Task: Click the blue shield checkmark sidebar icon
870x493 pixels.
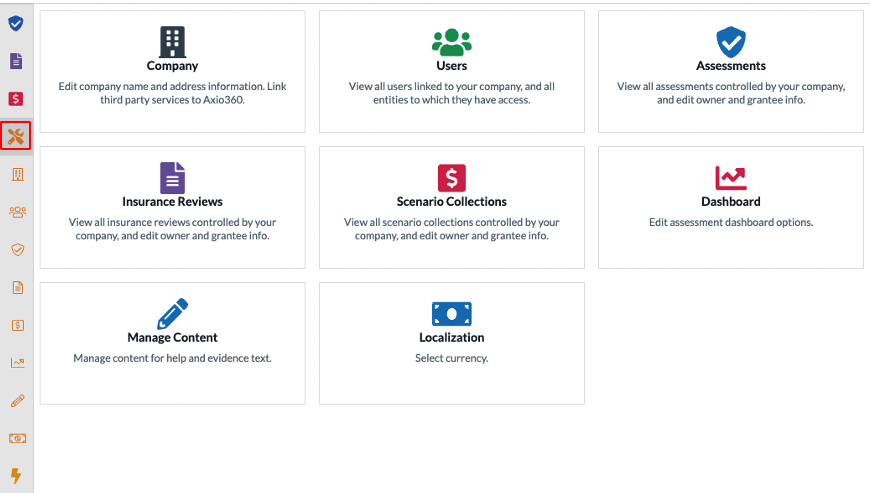Action: [16, 23]
